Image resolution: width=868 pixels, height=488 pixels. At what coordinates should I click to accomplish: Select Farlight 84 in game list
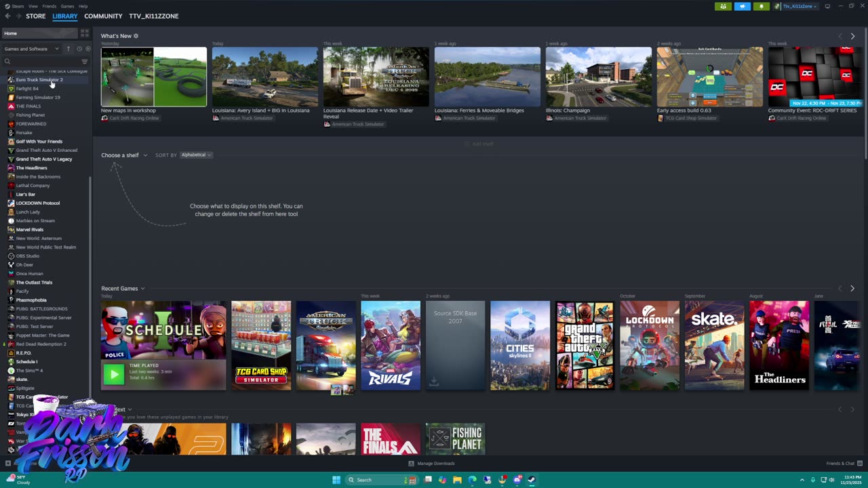pos(27,89)
